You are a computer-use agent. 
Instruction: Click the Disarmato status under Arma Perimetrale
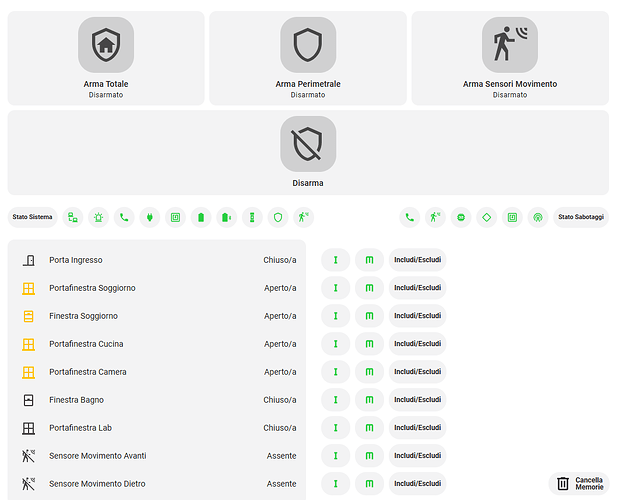coord(308,95)
